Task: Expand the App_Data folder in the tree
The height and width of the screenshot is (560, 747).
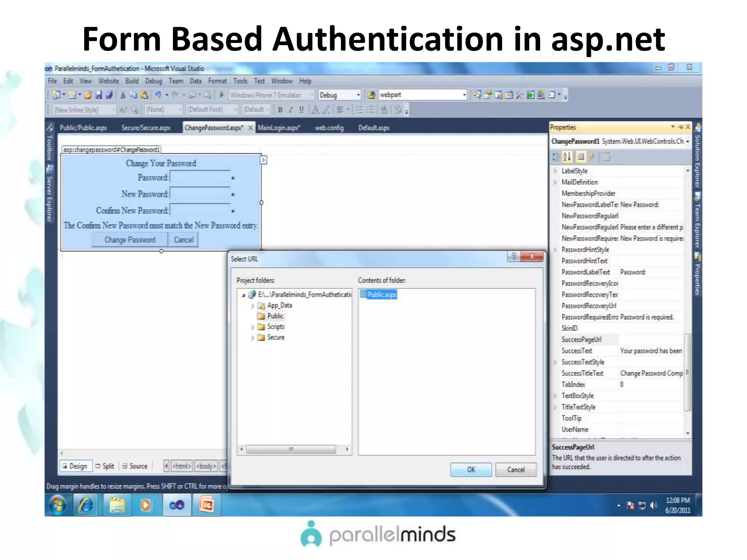Action: pyautogui.click(x=252, y=306)
